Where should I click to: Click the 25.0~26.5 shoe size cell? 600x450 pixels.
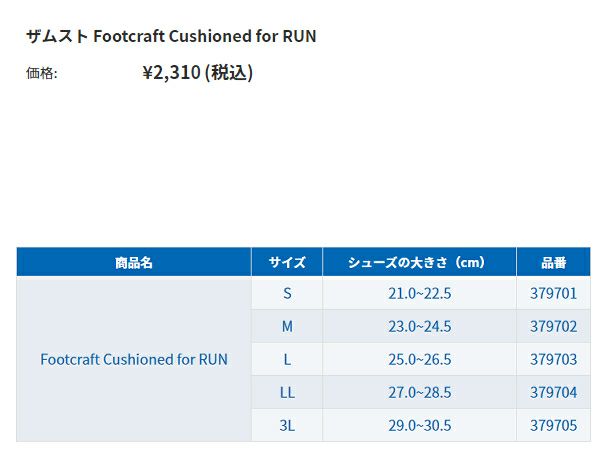(x=419, y=359)
